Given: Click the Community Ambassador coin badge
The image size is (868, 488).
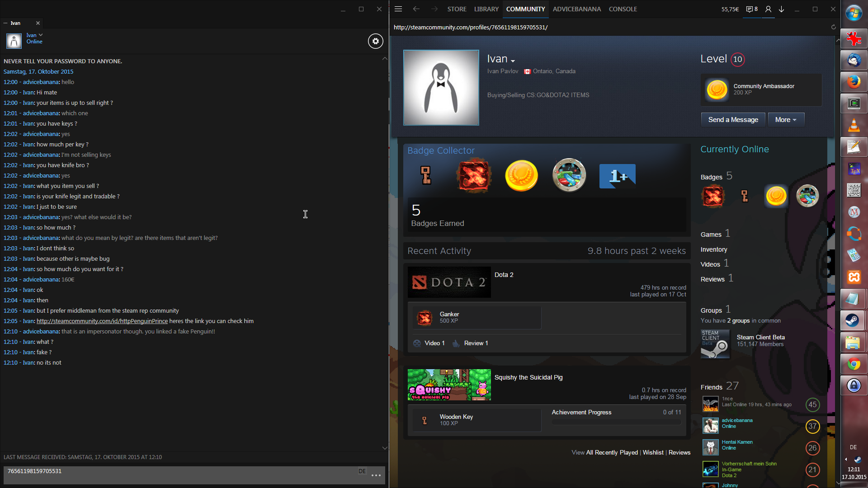Looking at the screenshot, I should pos(717,89).
